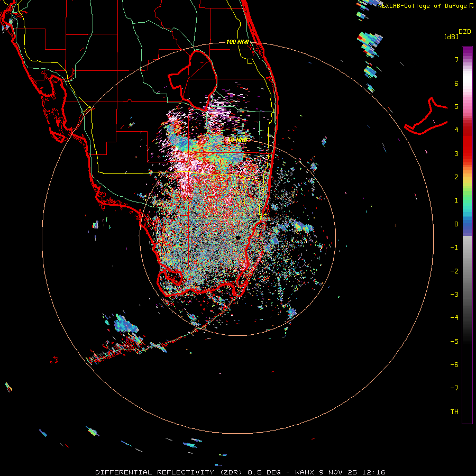The width and height of the screenshot is (476, 476).
Task: Click the -4 value on color scale
Action: [454, 318]
